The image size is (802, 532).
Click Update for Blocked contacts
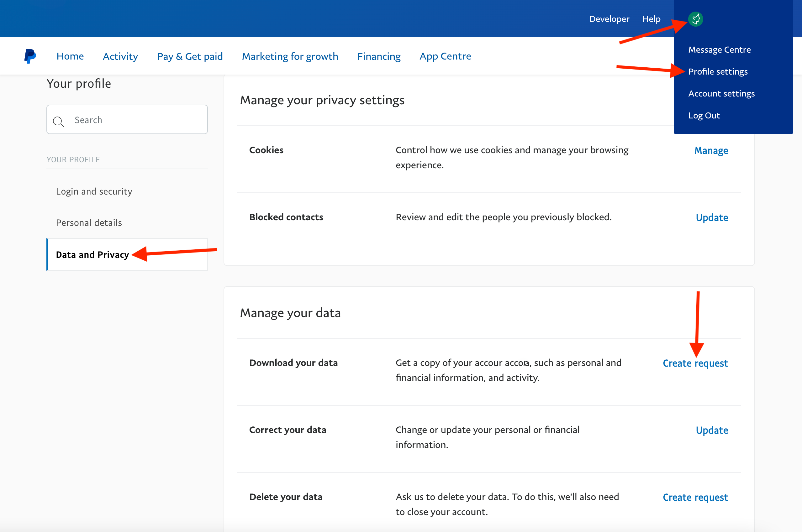pos(712,217)
